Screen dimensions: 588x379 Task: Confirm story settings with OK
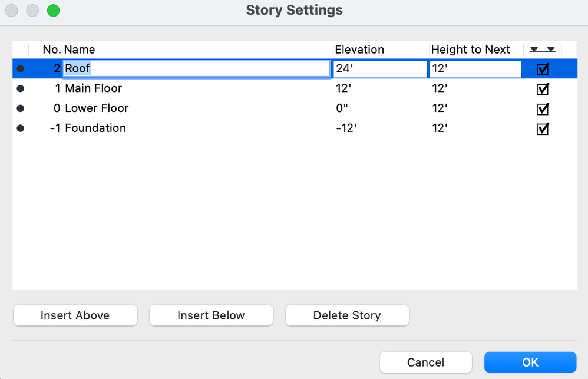(530, 362)
